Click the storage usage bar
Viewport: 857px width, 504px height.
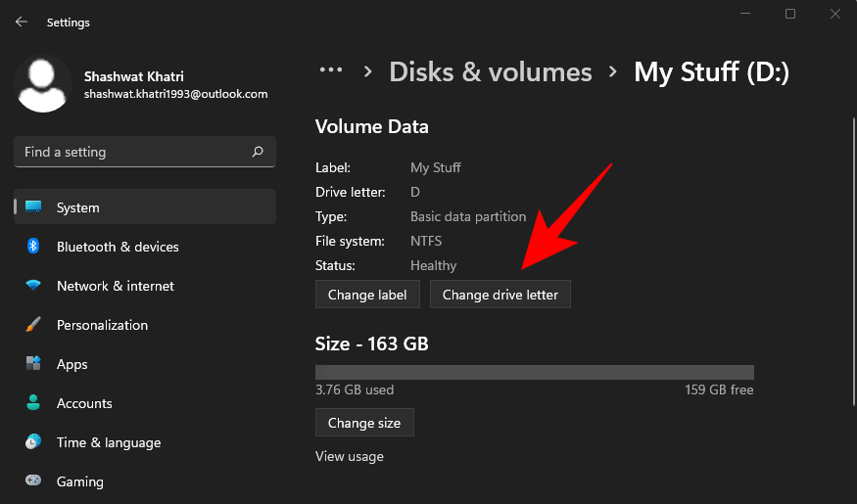pos(534,372)
